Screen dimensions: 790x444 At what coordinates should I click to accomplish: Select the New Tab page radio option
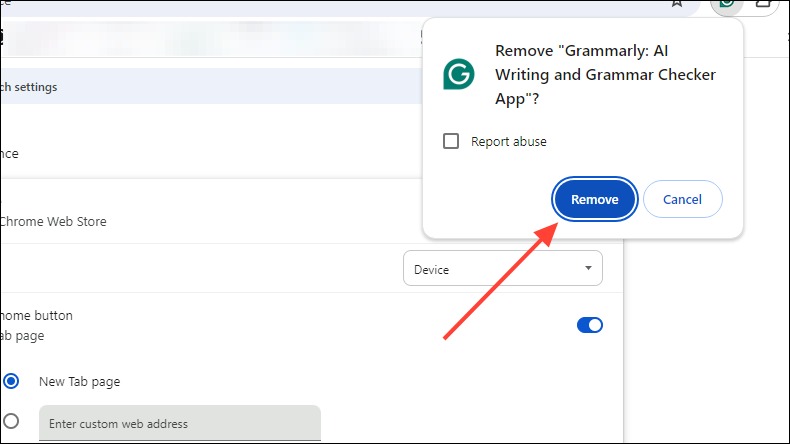click(x=11, y=381)
